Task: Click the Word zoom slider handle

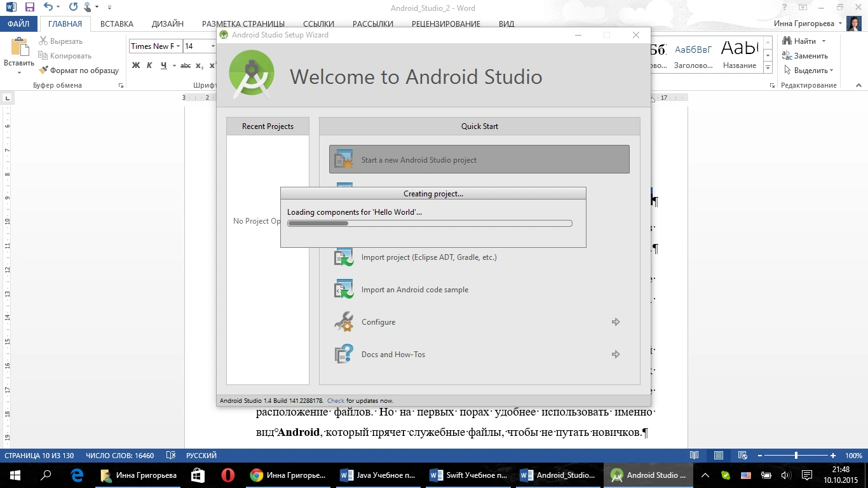Action: [796, 455]
